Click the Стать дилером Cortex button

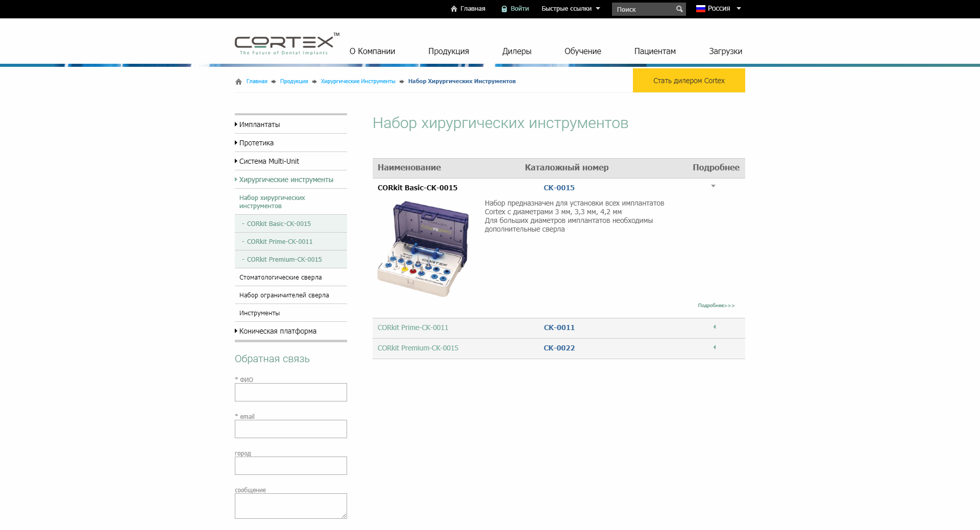(x=689, y=81)
